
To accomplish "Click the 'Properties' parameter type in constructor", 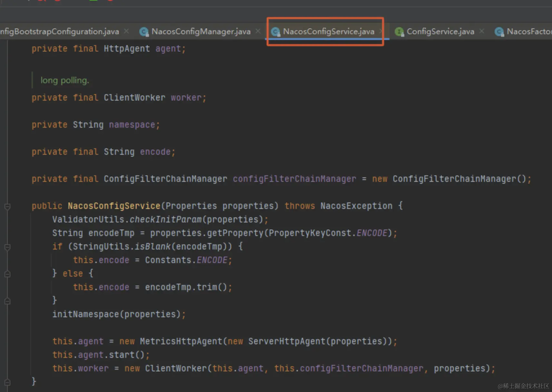I will [191, 206].
